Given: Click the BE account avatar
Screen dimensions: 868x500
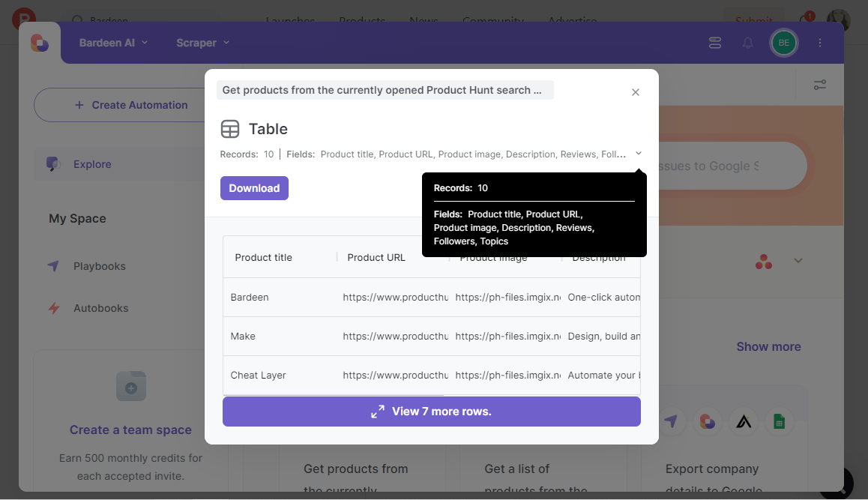Looking at the screenshot, I should point(783,43).
